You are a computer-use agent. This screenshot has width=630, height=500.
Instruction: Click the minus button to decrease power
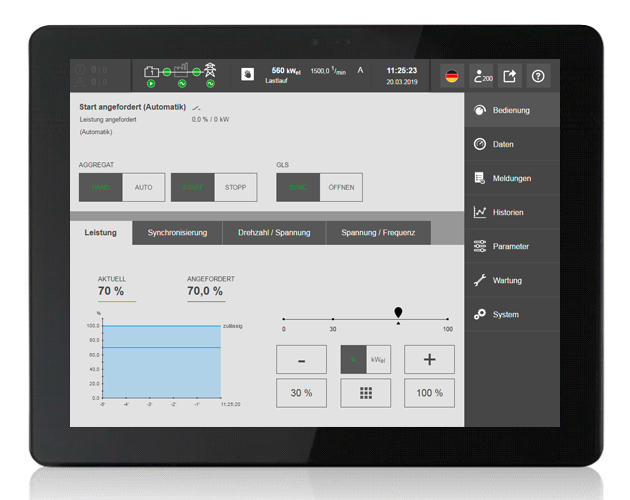pyautogui.click(x=301, y=359)
